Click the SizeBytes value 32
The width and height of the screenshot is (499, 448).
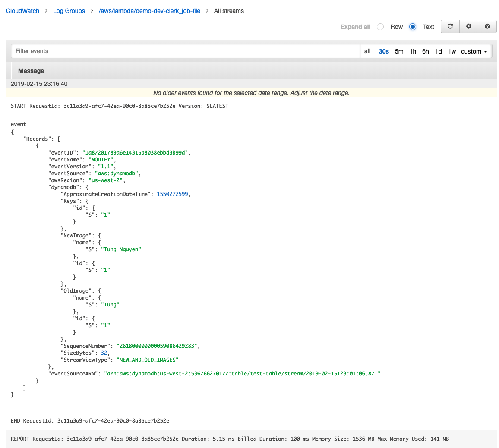tap(104, 353)
